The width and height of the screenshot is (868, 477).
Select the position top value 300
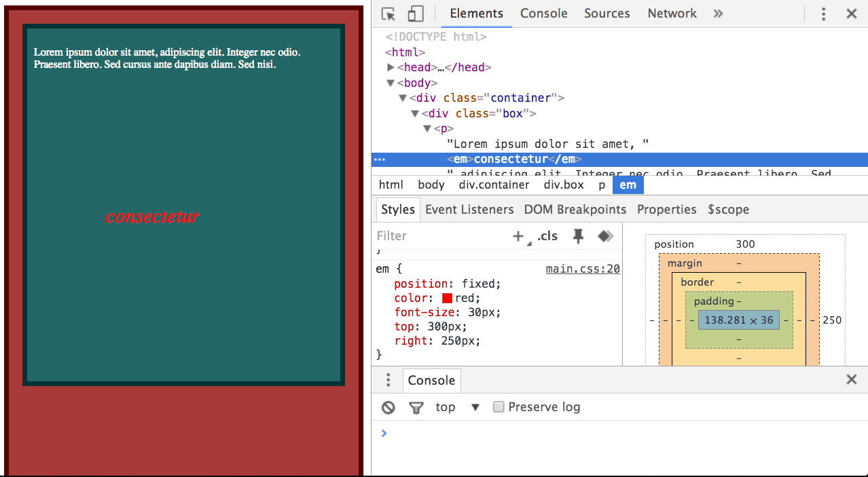click(x=745, y=244)
